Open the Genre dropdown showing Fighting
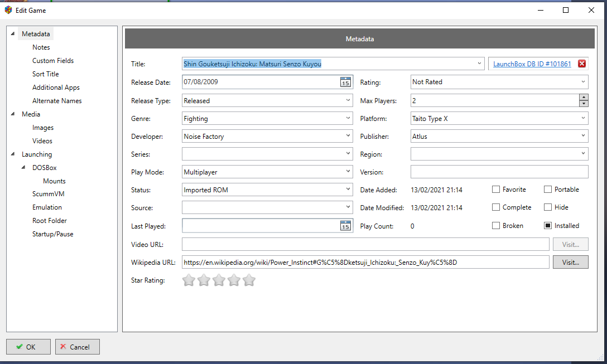The image size is (607, 364). point(267,118)
